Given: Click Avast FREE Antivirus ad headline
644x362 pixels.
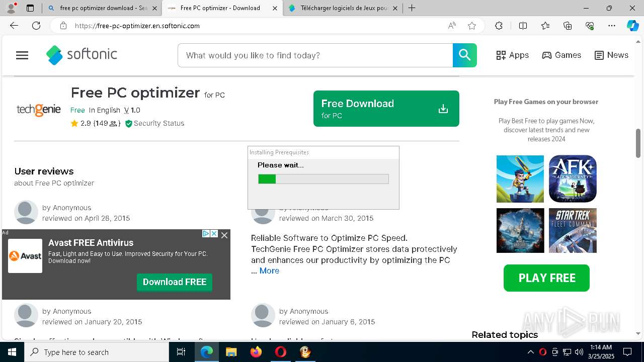Looking at the screenshot, I should (x=91, y=243).
